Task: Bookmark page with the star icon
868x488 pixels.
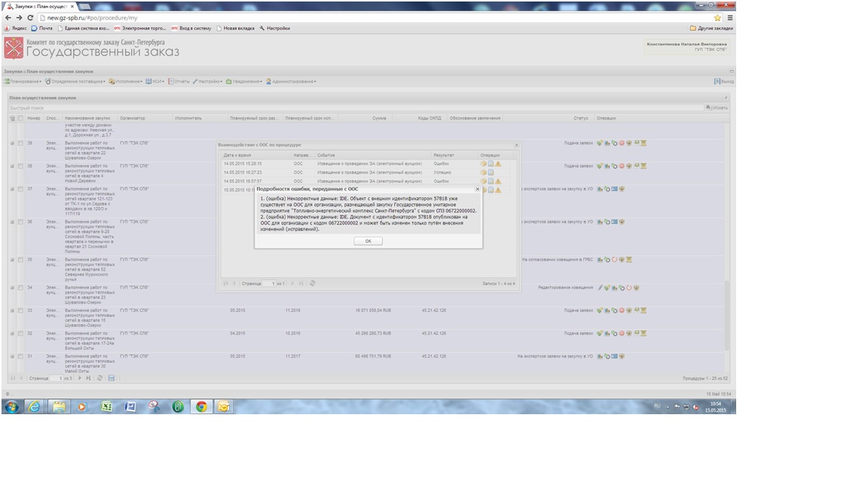Action: click(x=718, y=18)
